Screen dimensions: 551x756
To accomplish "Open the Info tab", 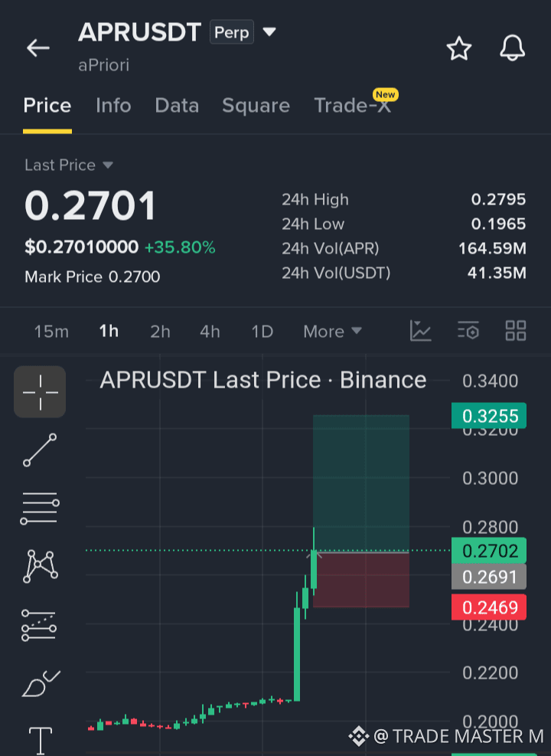I will (x=113, y=106).
